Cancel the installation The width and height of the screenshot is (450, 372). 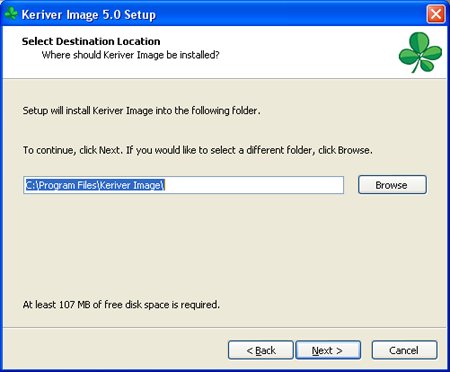tap(404, 350)
